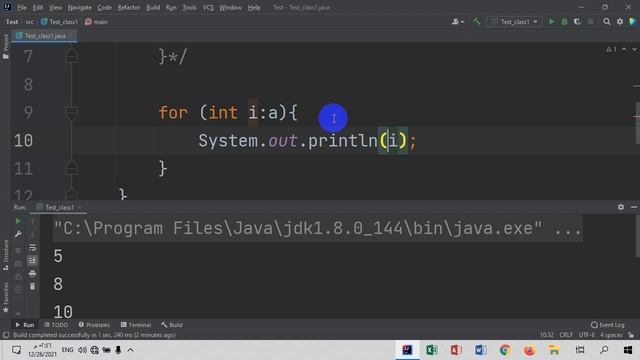Open the VCS menu

tap(208, 7)
